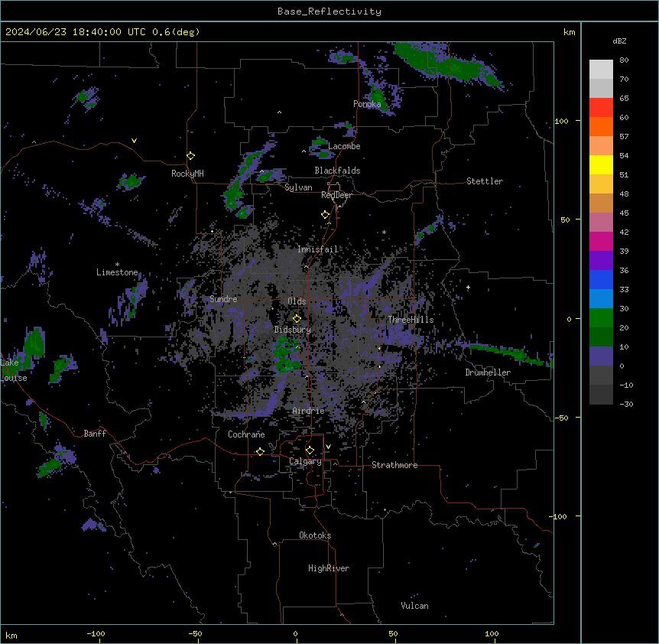Select the white top swatch in dBZ legend
659x644 pixels.
[x=601, y=70]
